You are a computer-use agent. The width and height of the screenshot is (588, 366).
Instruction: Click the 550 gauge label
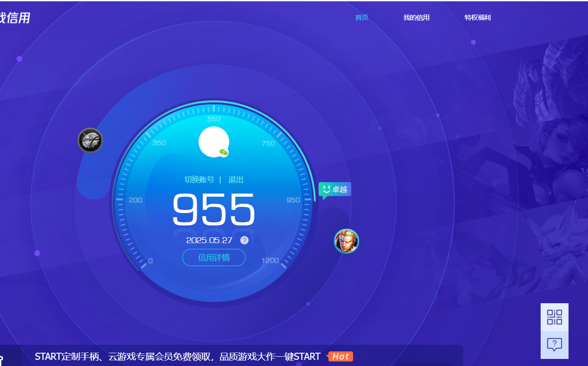[214, 119]
